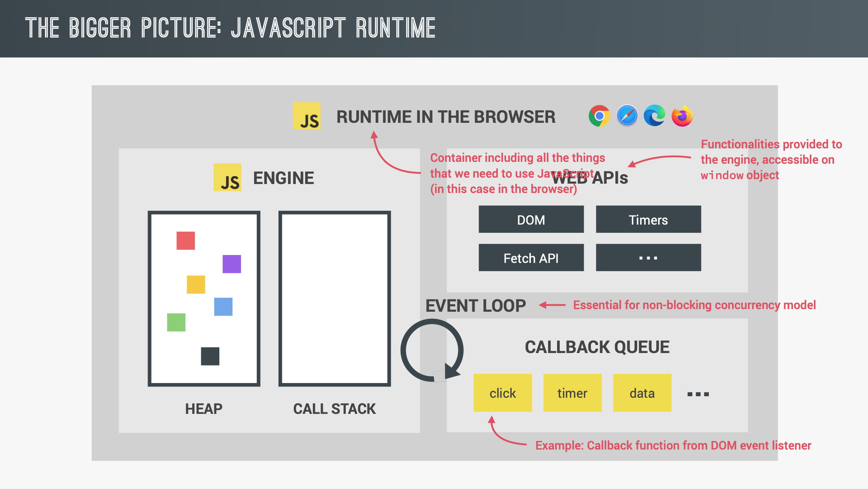
Task: Select the EVENT LOOP label
Action: click(476, 305)
